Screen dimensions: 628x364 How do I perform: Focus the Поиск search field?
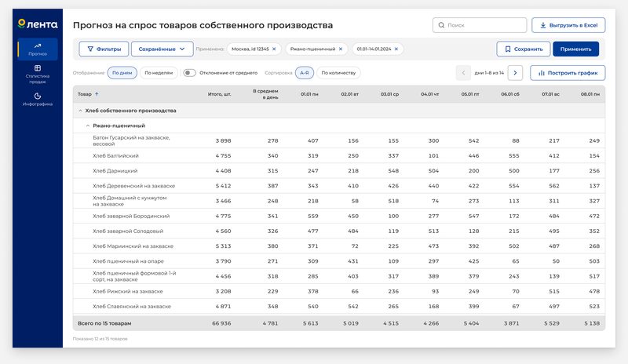pos(480,25)
